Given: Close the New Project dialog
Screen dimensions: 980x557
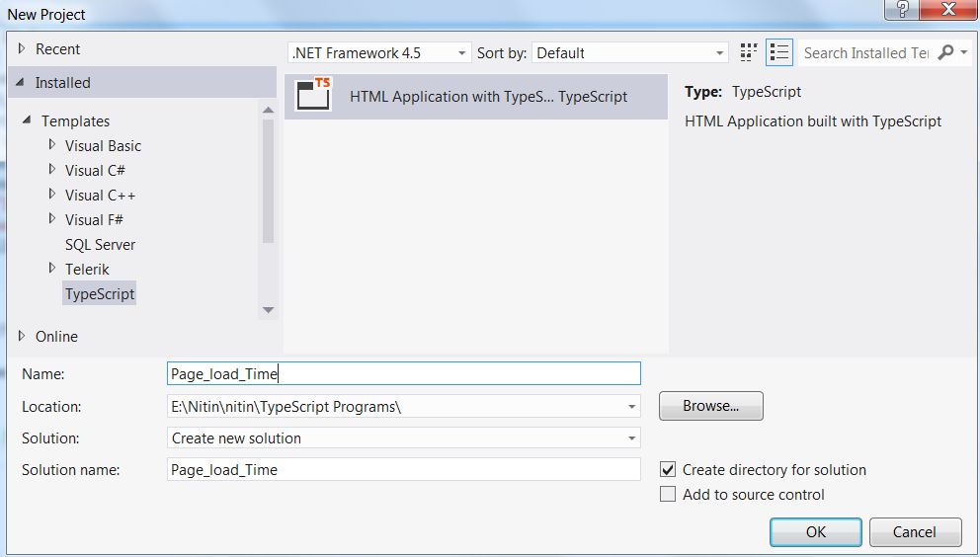Looking at the screenshot, I should tap(948, 9).
